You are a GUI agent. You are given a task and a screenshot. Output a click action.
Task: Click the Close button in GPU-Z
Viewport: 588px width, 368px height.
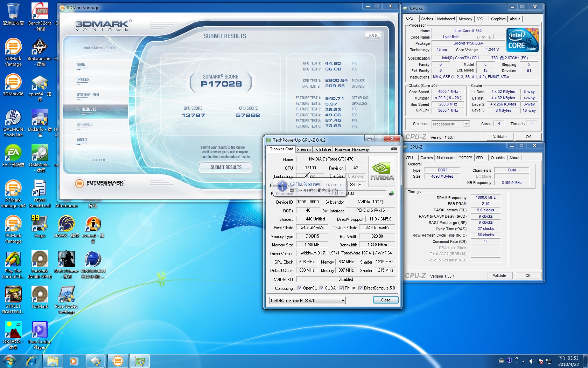(x=385, y=300)
